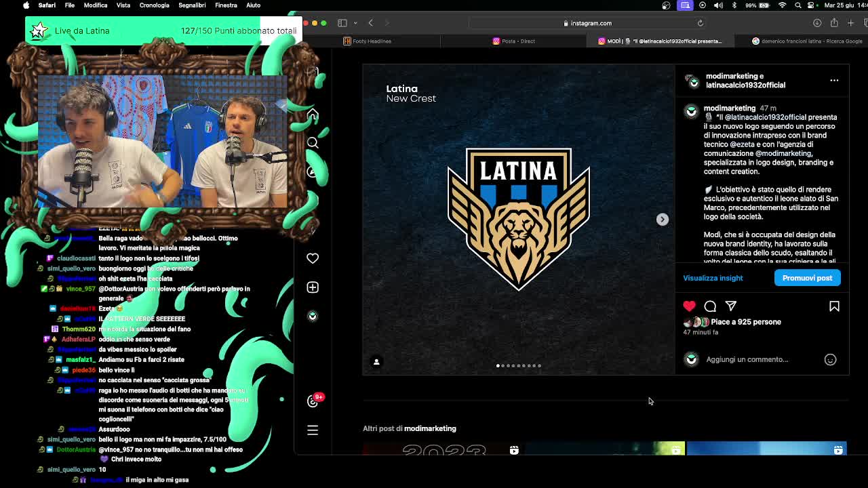Create a new post with plus icon
The width and height of the screenshot is (868, 488).
(x=313, y=287)
